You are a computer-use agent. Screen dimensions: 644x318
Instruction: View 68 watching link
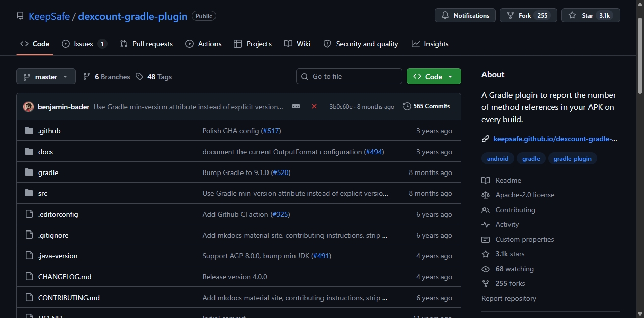(508, 269)
